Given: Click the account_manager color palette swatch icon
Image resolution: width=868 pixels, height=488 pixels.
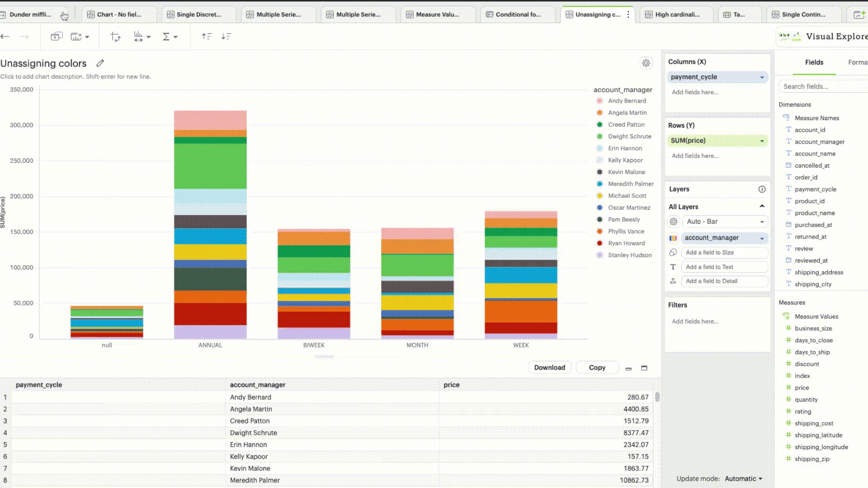Looking at the screenshot, I should click(x=673, y=238).
